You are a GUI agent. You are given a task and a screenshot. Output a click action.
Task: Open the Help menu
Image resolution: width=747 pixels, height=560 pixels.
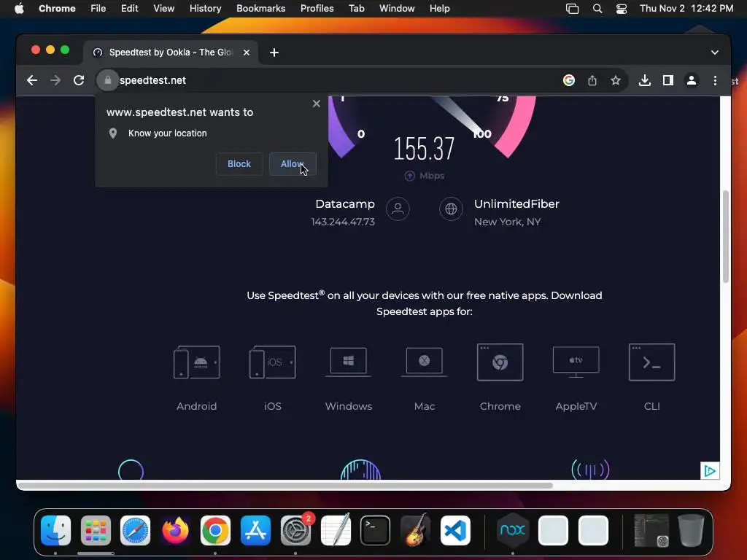click(x=440, y=9)
